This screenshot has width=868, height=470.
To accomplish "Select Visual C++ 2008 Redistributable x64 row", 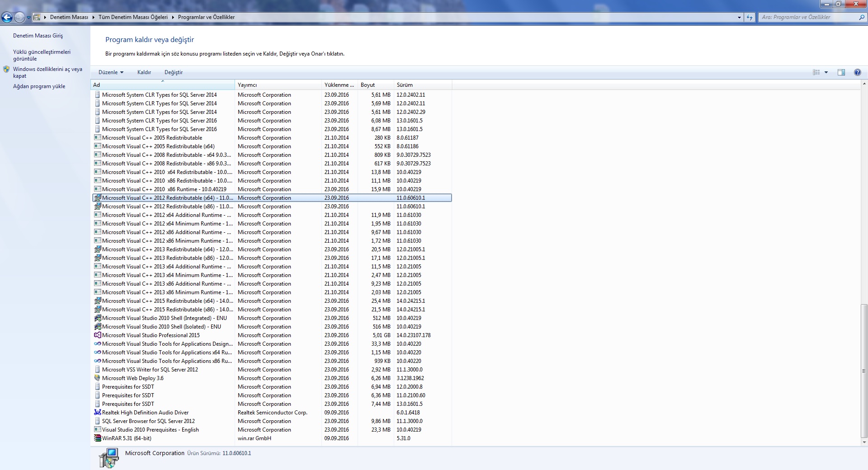I will (272, 155).
